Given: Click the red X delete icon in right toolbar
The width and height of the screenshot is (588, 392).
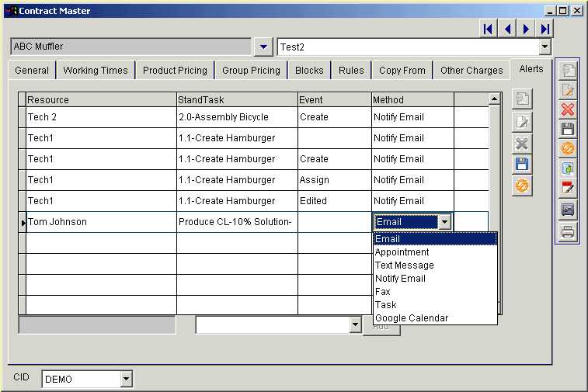Looking at the screenshot, I should tap(568, 109).
